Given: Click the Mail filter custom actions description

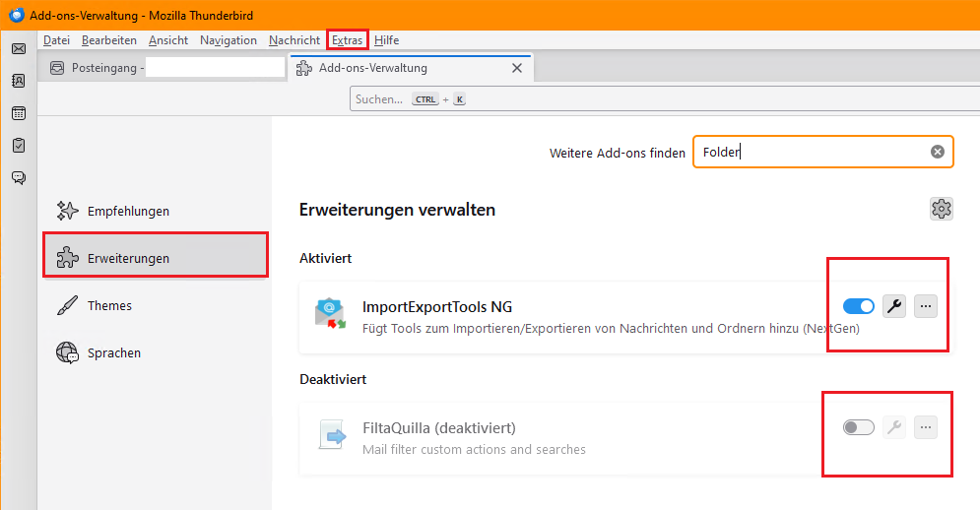Looking at the screenshot, I should (x=474, y=449).
